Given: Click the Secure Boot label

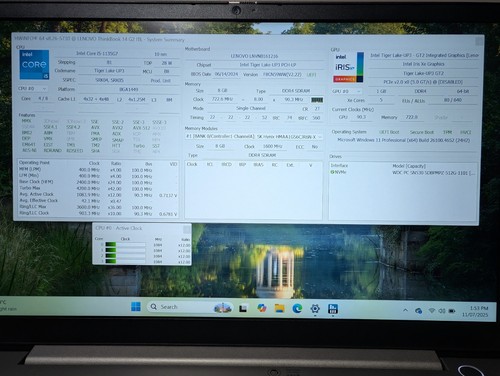Looking at the screenshot, I should point(422,132).
